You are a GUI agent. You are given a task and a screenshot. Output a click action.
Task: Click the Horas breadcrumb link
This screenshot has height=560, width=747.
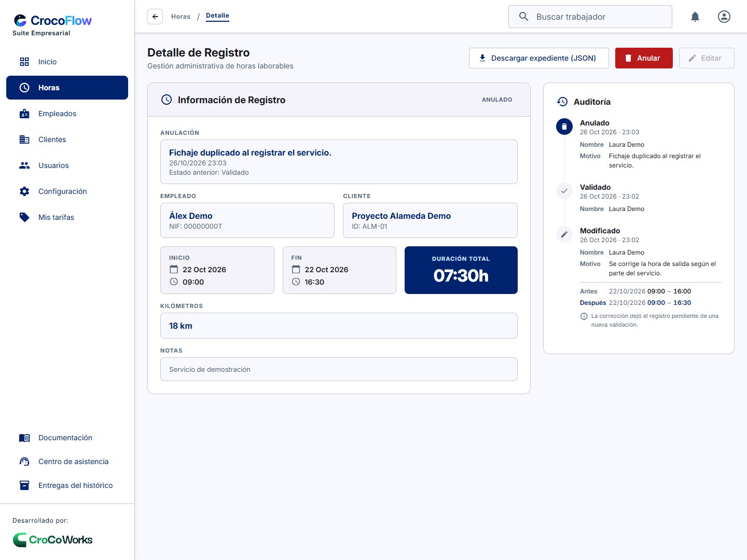[181, 17]
